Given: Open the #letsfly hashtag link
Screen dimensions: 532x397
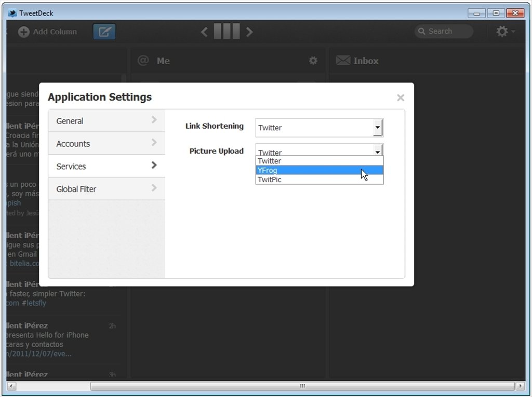Looking at the screenshot, I should coord(34,303).
